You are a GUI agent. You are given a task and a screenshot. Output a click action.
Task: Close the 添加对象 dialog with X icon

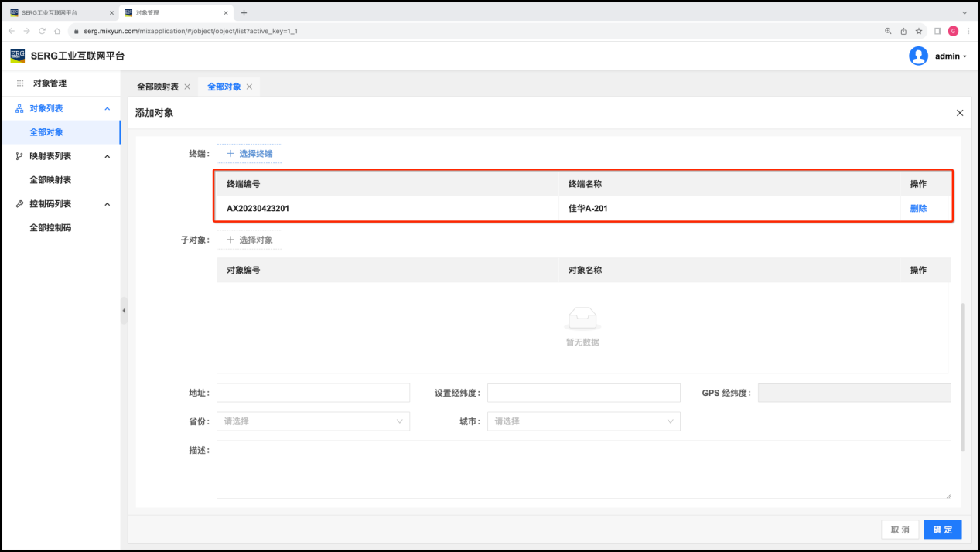[960, 113]
